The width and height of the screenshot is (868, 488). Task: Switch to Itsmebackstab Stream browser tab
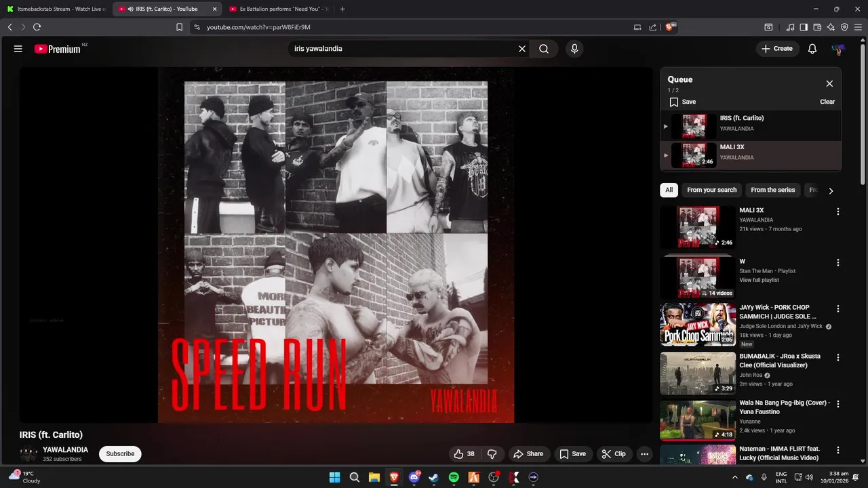[x=56, y=9]
